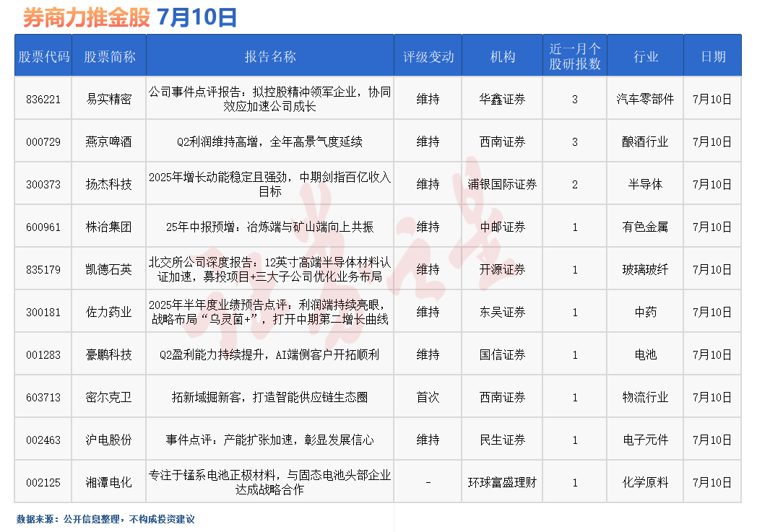Select stock code 001283
The width and height of the screenshot is (757, 532).
pyautogui.click(x=43, y=355)
